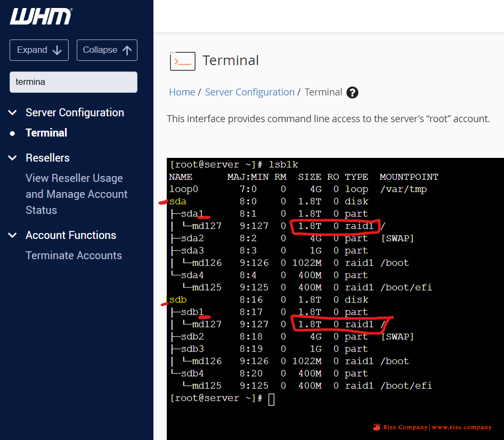This screenshot has height=440, width=504.
Task: Click the 'sdb2' partition name
Action: coord(192,337)
